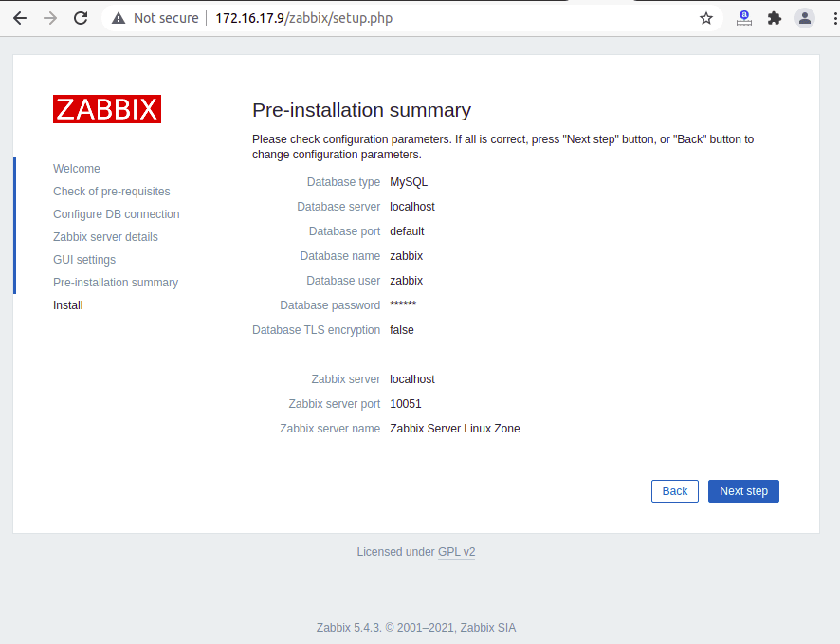Click the Zabbix server port label
Screen dimensions: 840x644
click(335, 404)
